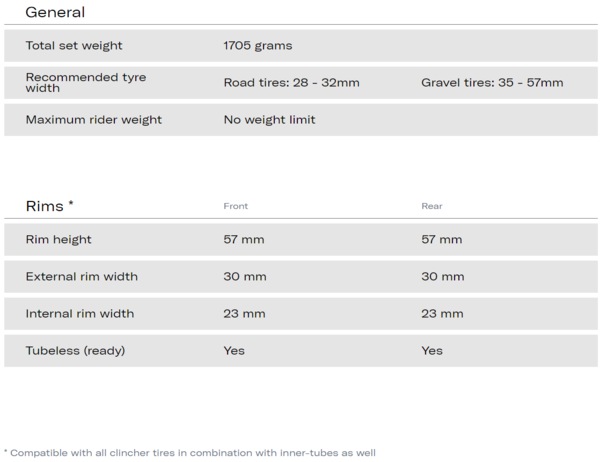Select the Maximum rider weight label
This screenshot has height=462, width=600.
coord(94,120)
